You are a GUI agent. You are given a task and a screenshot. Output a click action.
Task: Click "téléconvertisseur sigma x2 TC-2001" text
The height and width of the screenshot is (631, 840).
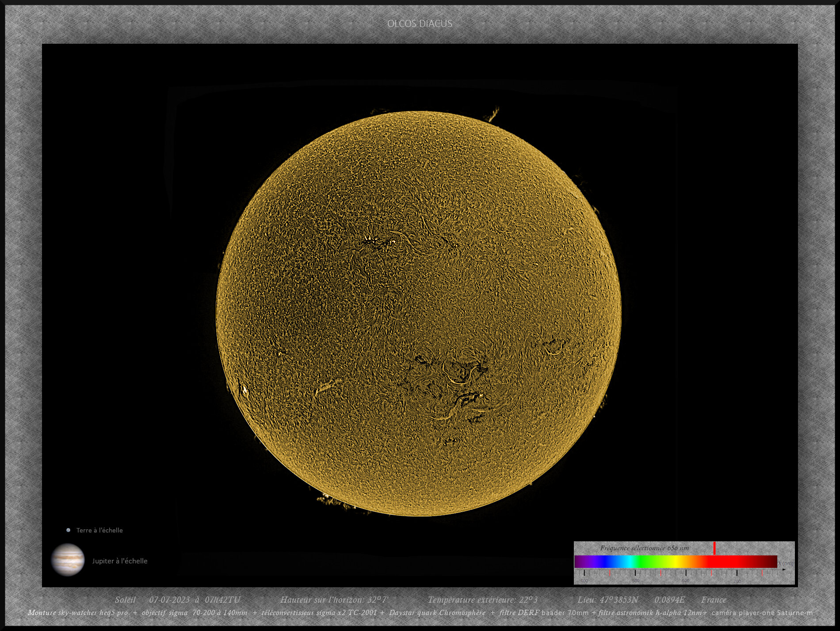[319, 612]
